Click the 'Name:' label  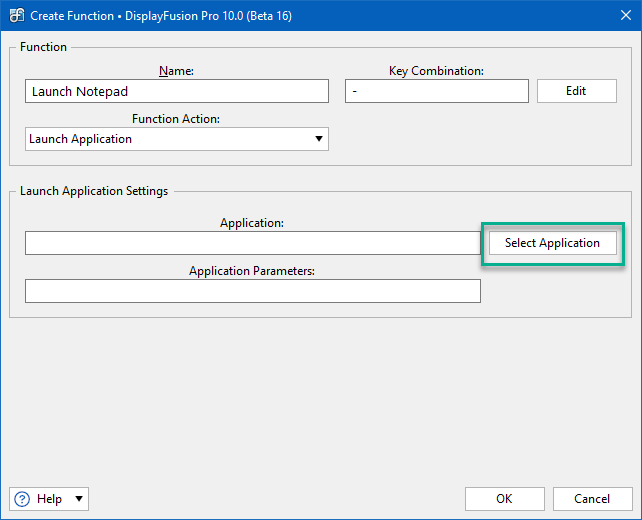coord(176,71)
